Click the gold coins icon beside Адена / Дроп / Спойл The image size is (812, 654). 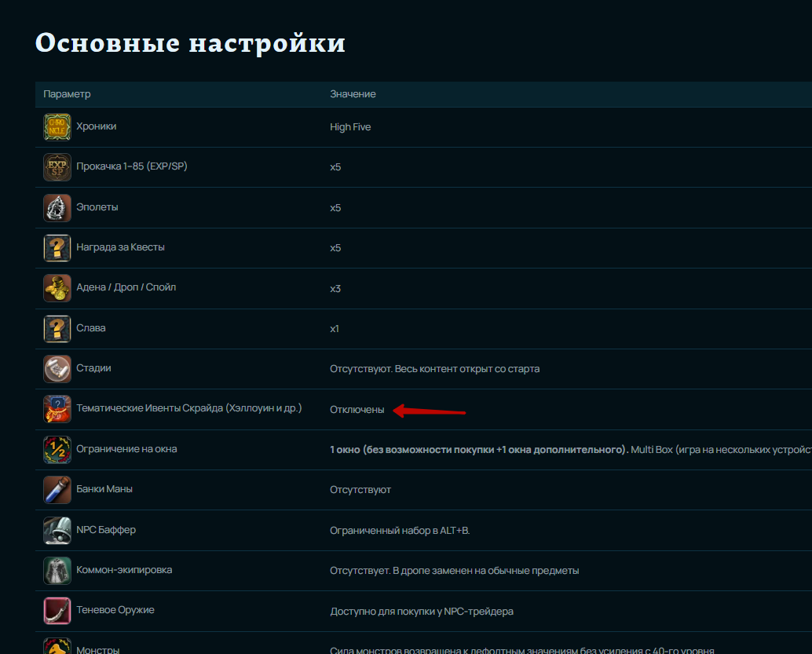[x=57, y=288]
